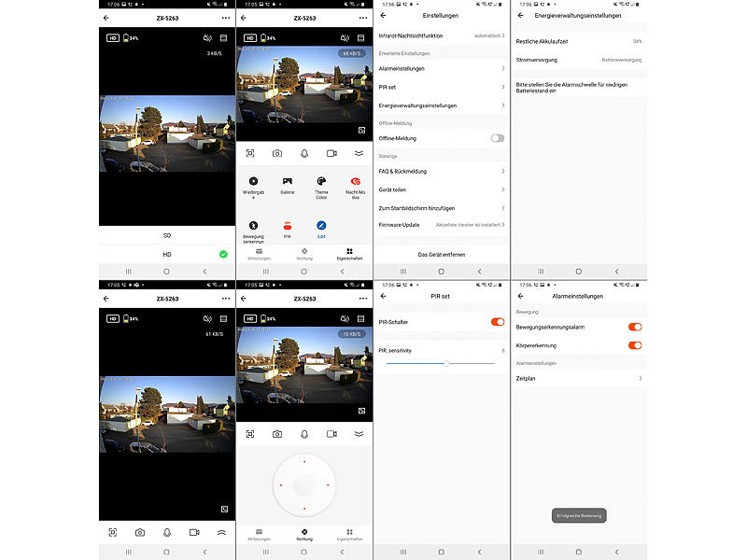The image size is (747, 560).
Task: Select the Firmware-Update entry
Action: click(x=441, y=225)
